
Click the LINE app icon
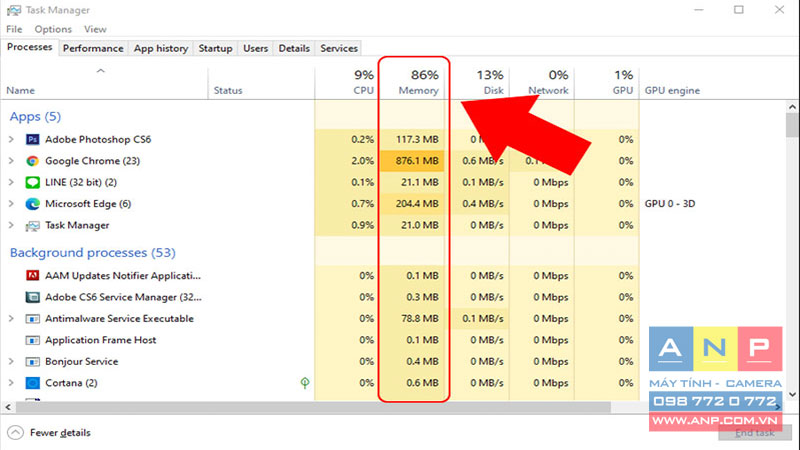click(x=33, y=182)
